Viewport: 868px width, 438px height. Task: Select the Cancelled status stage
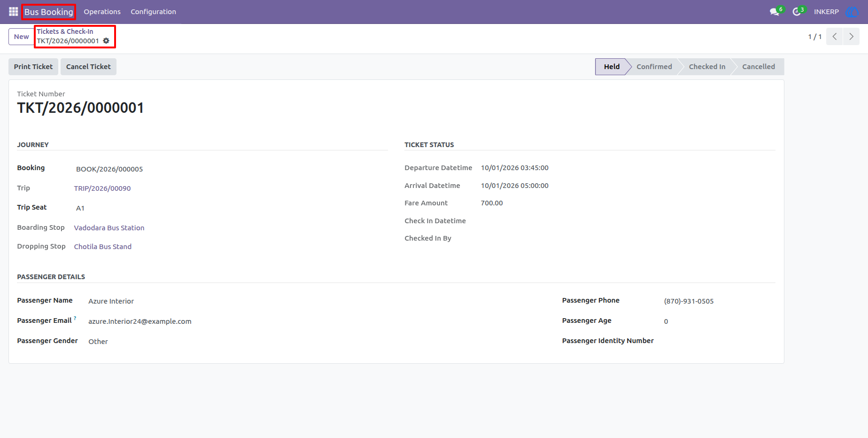[x=758, y=67]
